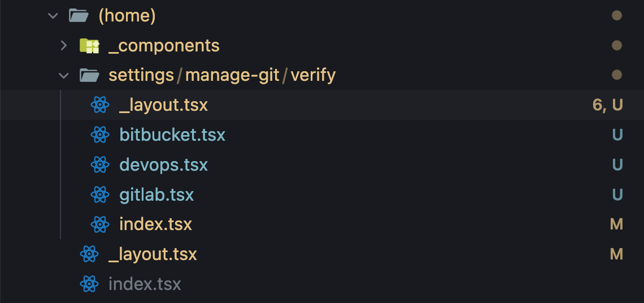Click the settings/manage-git/verify folder icon
The width and height of the screenshot is (644, 303).
coord(89,75)
